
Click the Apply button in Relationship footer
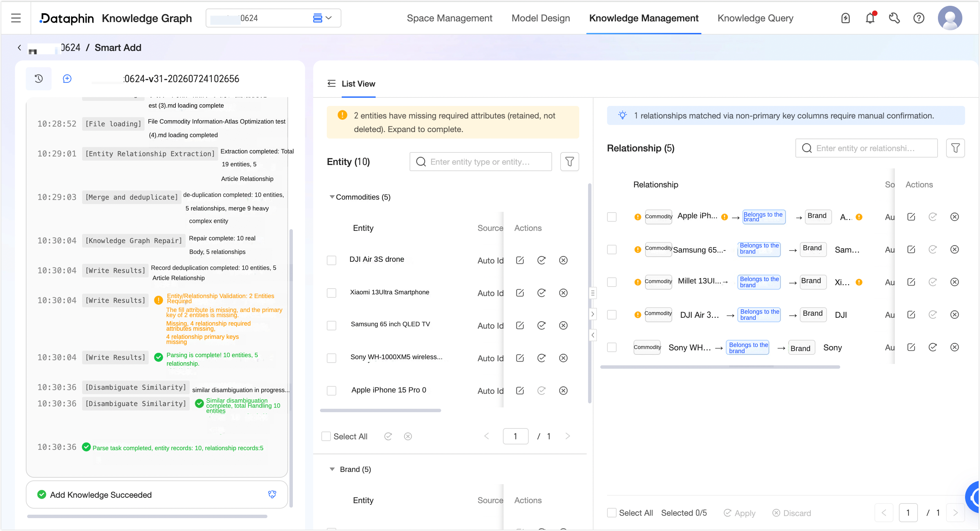tap(739, 513)
